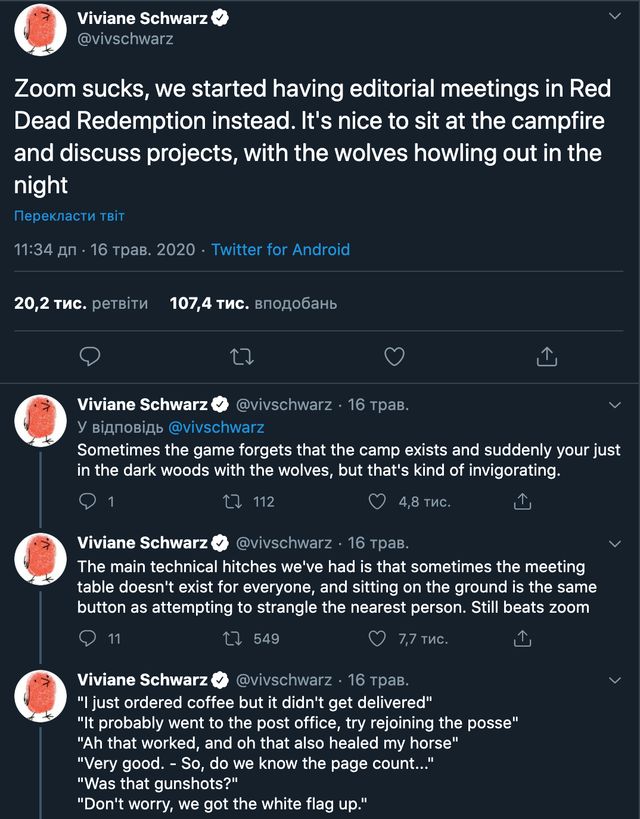Expand options for the meeting table reply tweet
This screenshot has height=819, width=640.
(x=615, y=543)
